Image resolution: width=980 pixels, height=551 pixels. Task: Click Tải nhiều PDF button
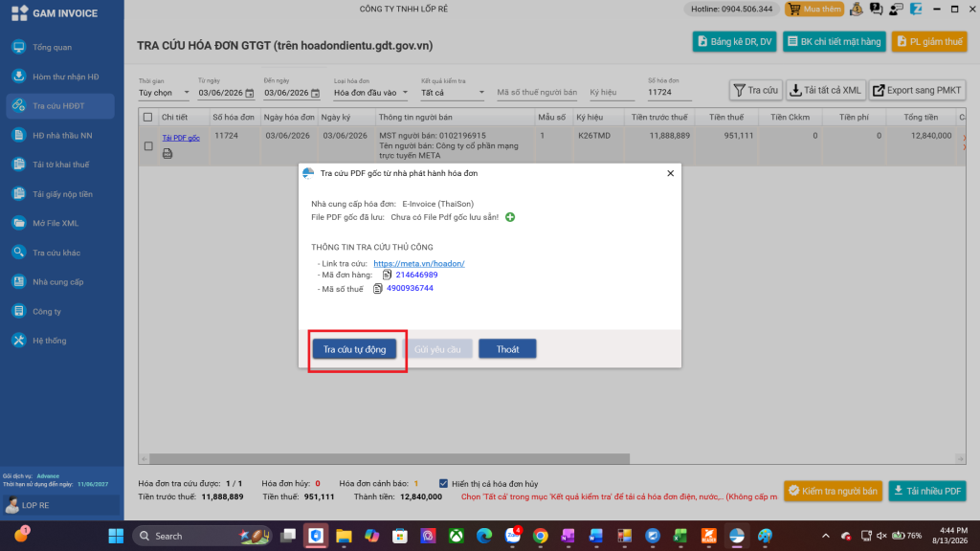927,491
